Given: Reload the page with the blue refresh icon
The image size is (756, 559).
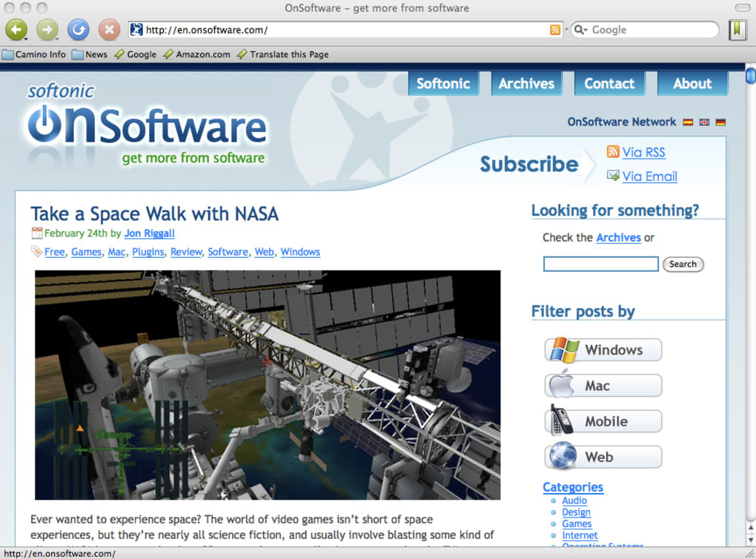Looking at the screenshot, I should pos(78,30).
